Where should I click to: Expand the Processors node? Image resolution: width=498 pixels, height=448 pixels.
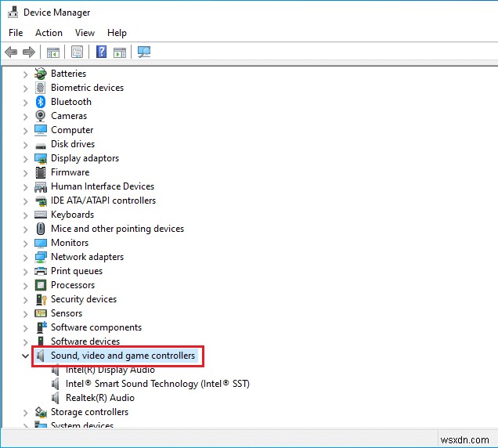[x=25, y=286]
